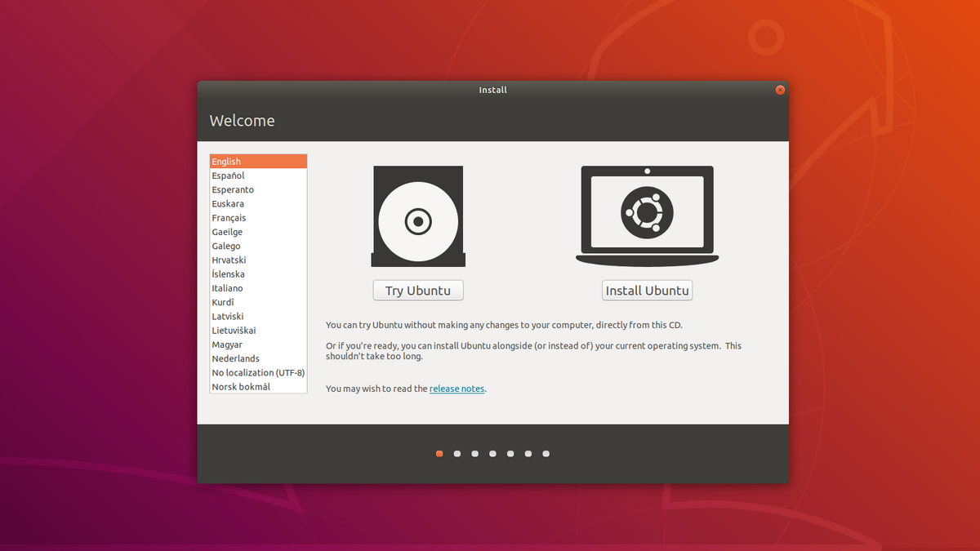Pick Gaeilge from the language list
This screenshot has width=980, height=551.
[258, 232]
